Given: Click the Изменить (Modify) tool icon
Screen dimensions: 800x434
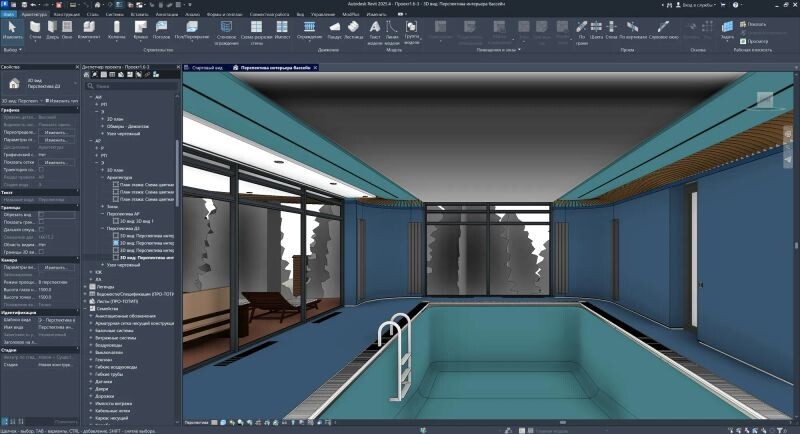Looking at the screenshot, I should tap(12, 28).
